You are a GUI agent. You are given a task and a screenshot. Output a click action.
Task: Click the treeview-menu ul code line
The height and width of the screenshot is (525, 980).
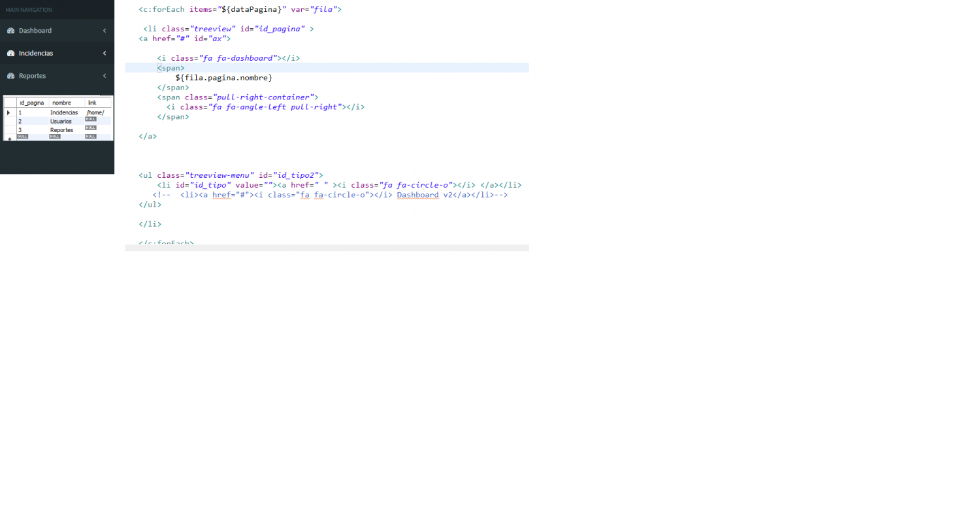[x=231, y=175]
